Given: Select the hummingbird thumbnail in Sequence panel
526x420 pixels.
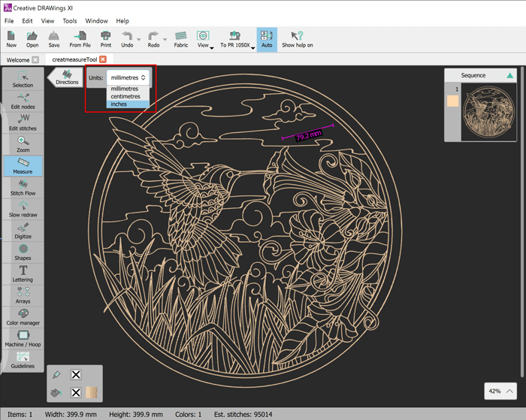Looking at the screenshot, I should [488, 112].
